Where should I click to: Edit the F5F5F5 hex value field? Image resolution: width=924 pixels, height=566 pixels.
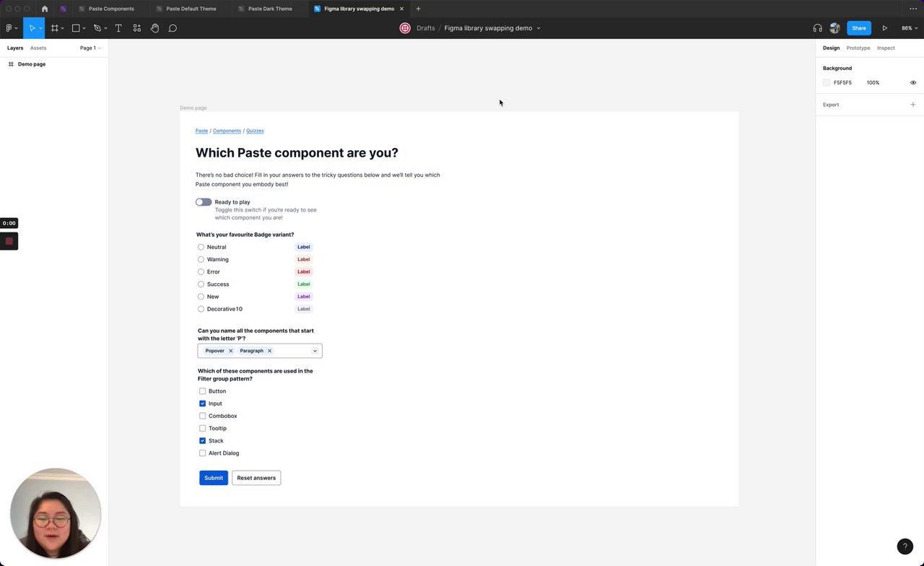pos(842,82)
